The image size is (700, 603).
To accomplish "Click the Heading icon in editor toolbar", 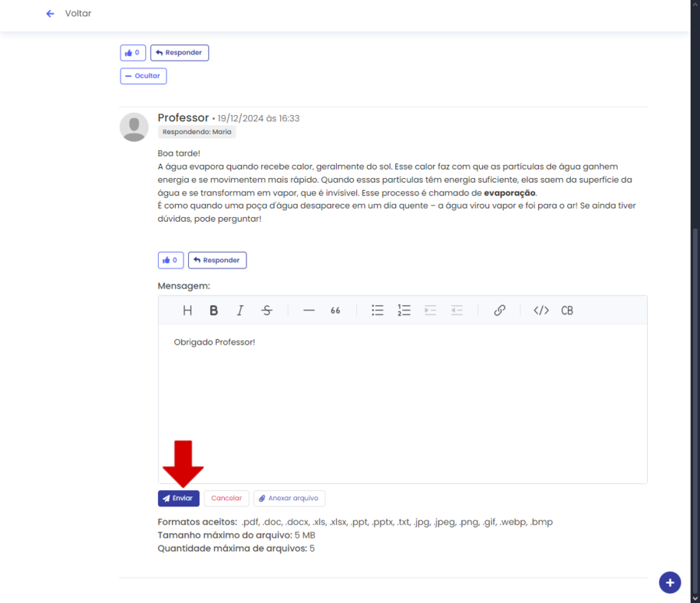I will [x=187, y=310].
